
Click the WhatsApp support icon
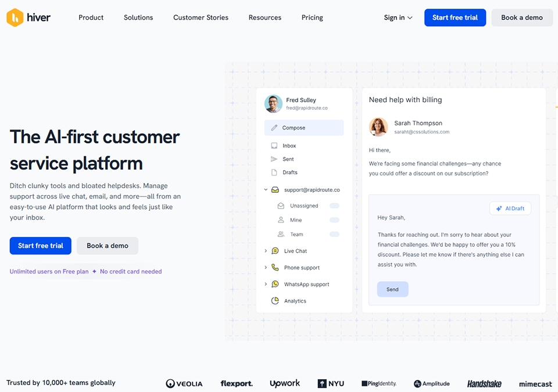(275, 284)
